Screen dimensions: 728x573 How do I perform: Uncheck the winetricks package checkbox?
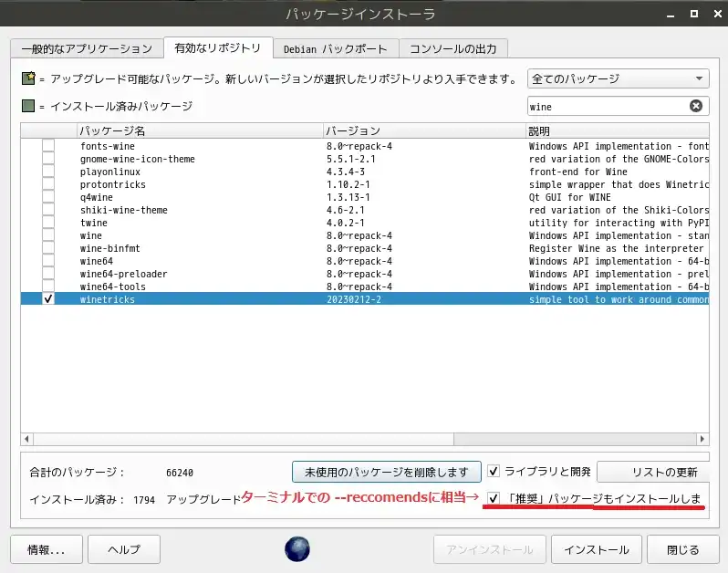tap(48, 299)
